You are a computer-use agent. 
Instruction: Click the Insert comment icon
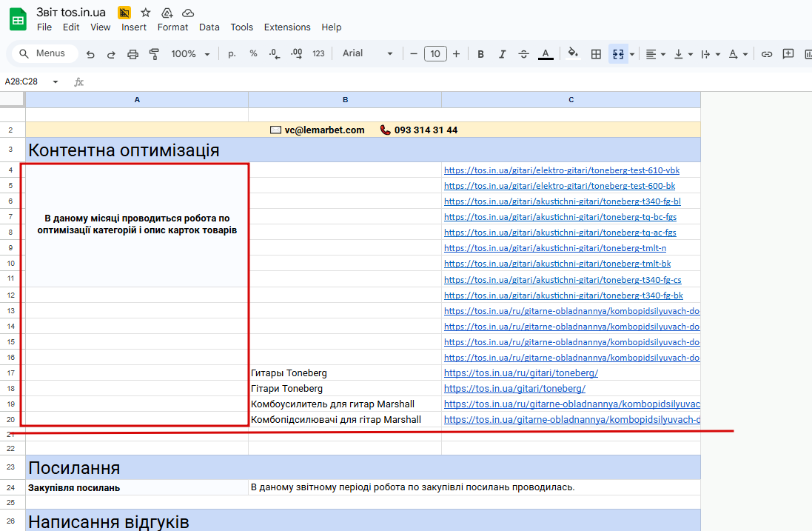click(788, 54)
